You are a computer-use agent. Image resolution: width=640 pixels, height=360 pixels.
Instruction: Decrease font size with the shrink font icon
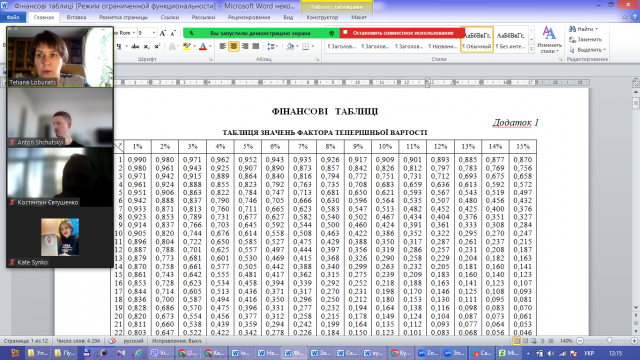(x=173, y=33)
